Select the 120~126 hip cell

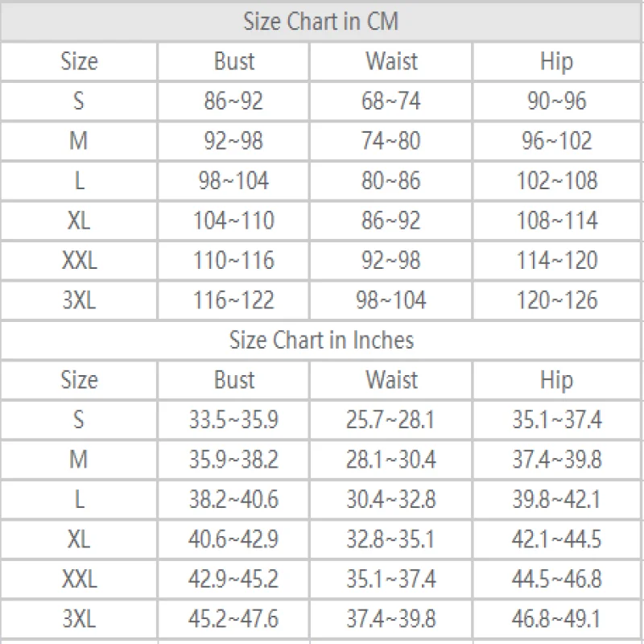557,300
